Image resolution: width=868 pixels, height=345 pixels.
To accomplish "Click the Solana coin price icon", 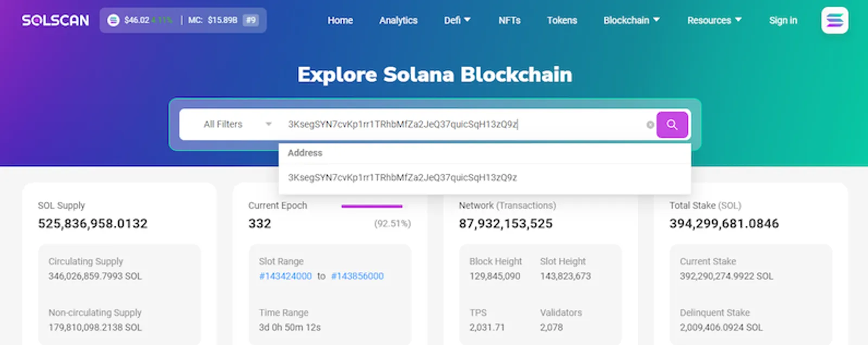I will [113, 20].
